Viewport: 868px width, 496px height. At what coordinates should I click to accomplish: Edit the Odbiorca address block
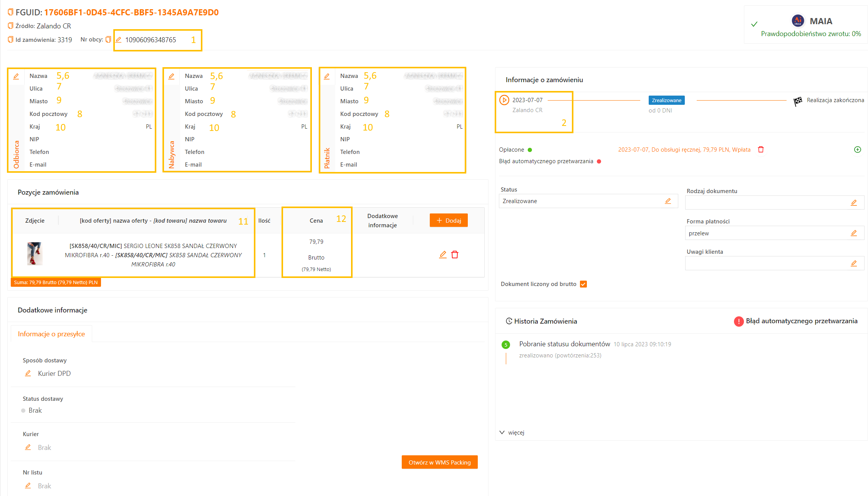[x=16, y=76]
